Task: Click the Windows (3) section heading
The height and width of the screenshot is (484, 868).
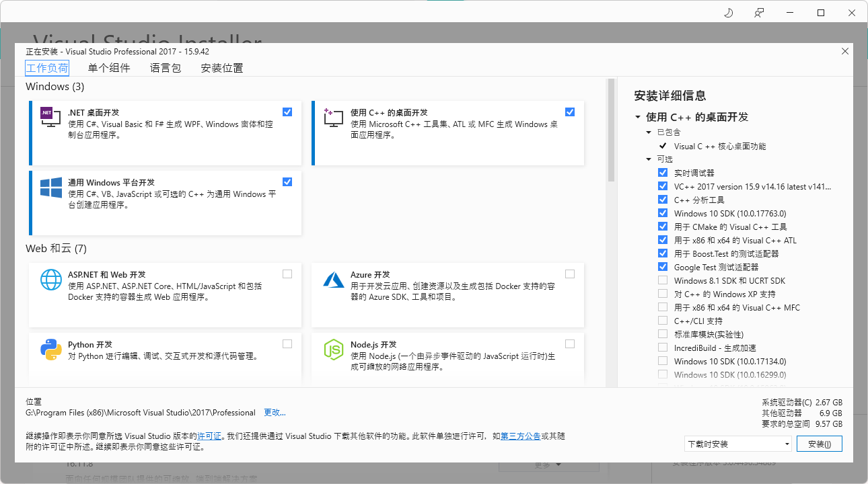Action: tap(55, 86)
